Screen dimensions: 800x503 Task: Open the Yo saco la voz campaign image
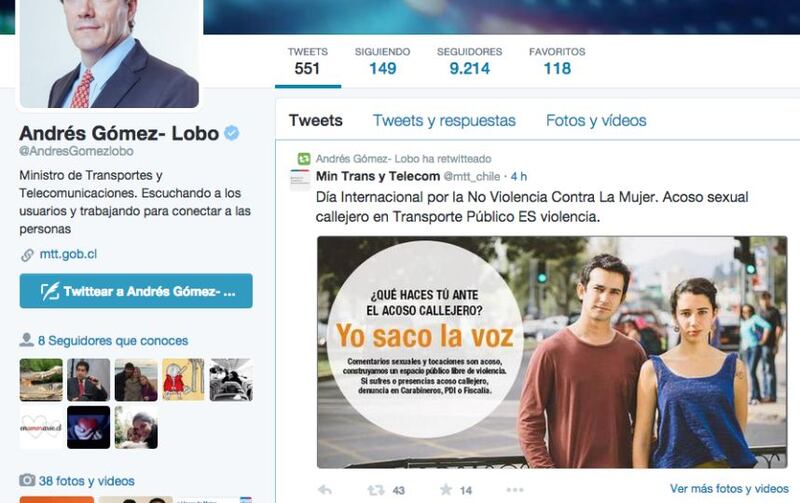pyautogui.click(x=552, y=352)
